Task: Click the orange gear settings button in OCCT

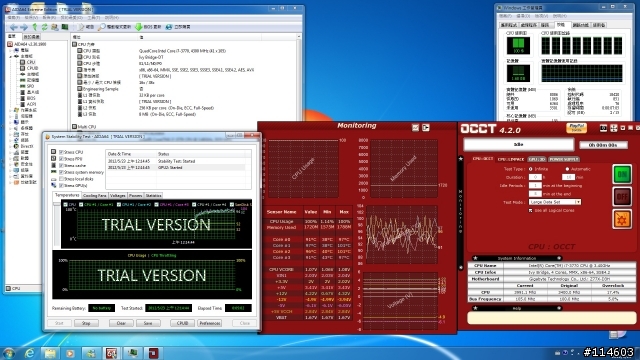Action: click(622, 219)
